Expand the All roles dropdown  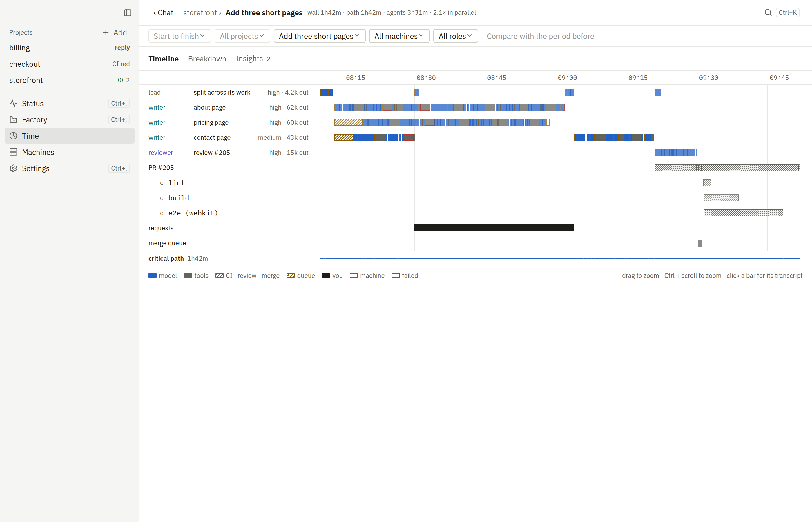455,36
